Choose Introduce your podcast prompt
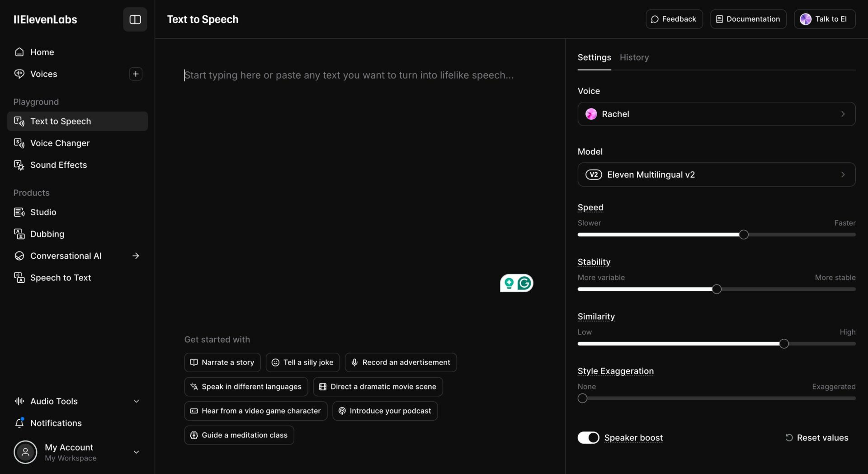The width and height of the screenshot is (868, 474). [385, 411]
